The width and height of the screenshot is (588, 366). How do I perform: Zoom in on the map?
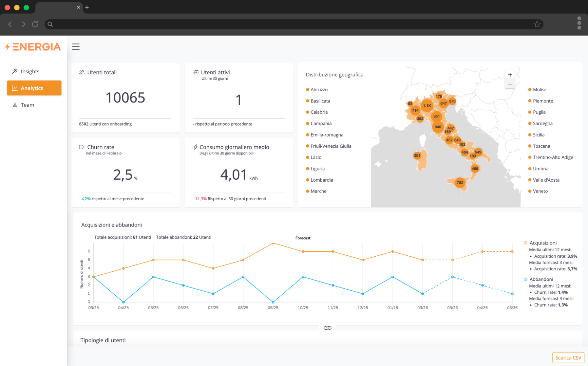[510, 75]
